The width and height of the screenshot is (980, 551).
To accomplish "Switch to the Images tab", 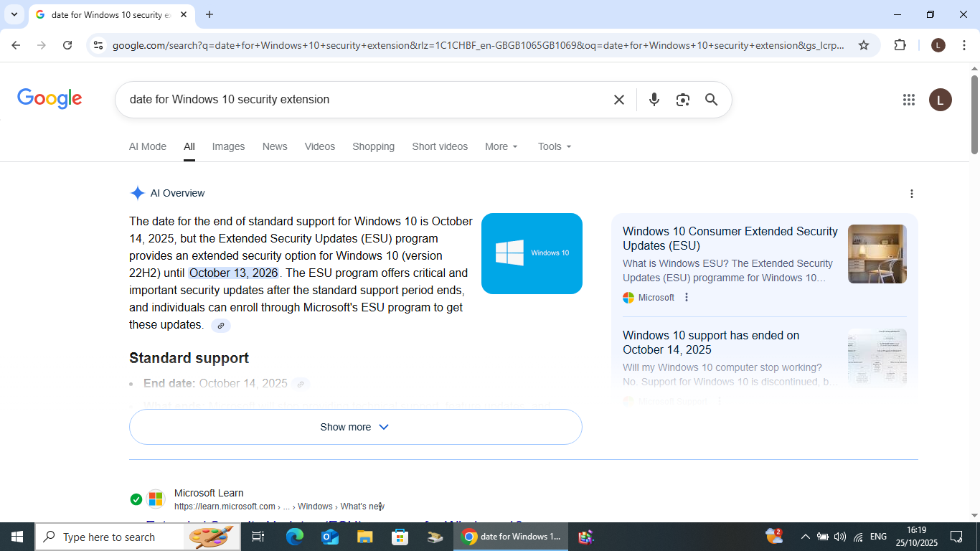I will (228, 146).
